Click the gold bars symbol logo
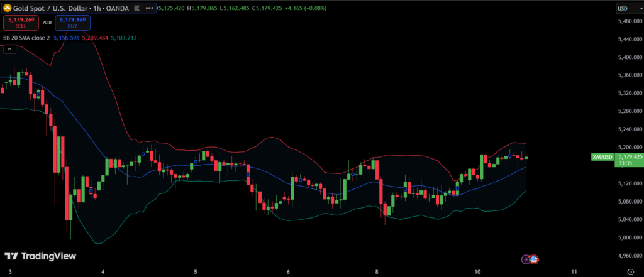The image size is (644, 277). pos(7,8)
